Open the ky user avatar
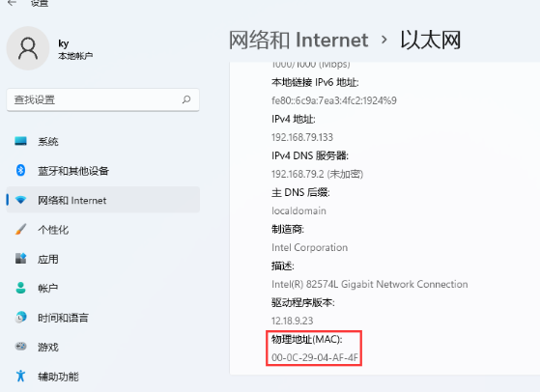This screenshot has height=392, width=540. coord(28,48)
